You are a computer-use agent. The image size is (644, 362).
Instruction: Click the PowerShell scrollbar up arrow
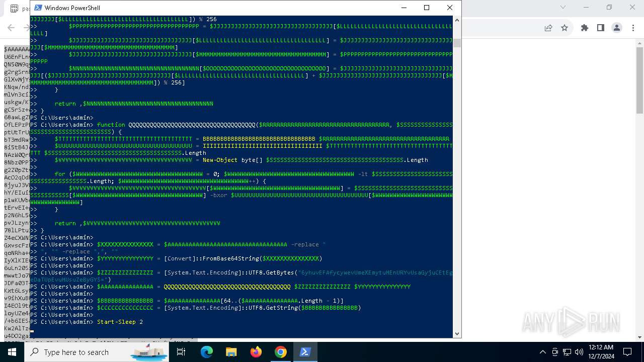[x=457, y=20]
